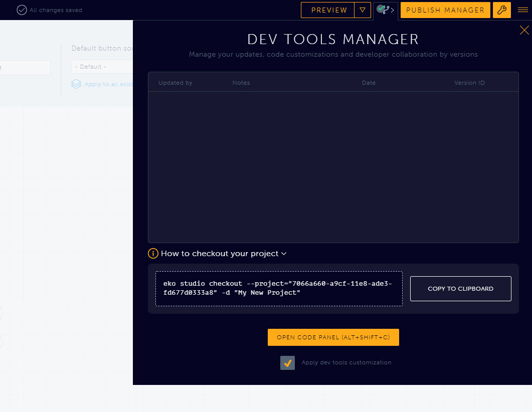This screenshot has width=532, height=412.
Task: Collapse How to checkout your project section
Action: coord(224,253)
